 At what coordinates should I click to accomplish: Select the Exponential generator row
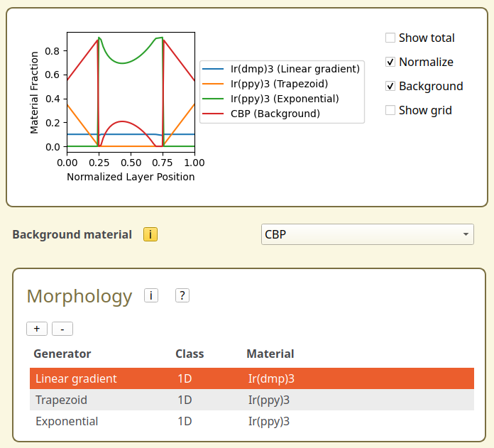point(67,421)
